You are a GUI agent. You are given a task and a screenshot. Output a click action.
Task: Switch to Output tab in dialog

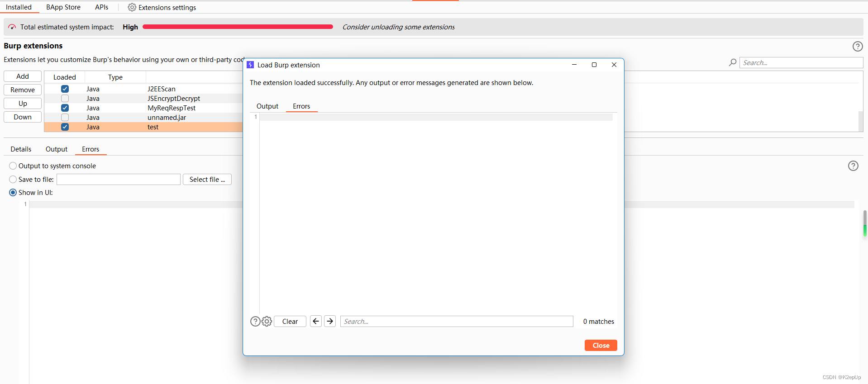point(267,106)
